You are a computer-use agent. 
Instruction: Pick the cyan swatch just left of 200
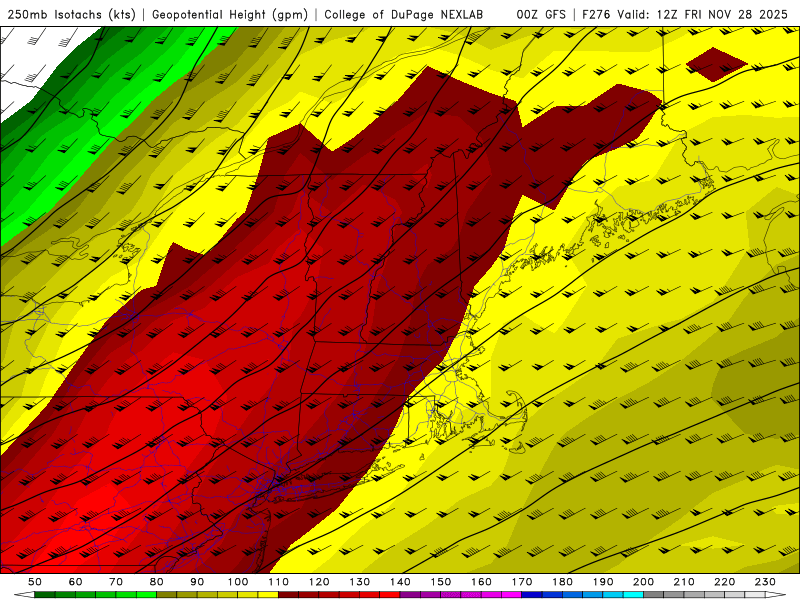click(x=633, y=595)
